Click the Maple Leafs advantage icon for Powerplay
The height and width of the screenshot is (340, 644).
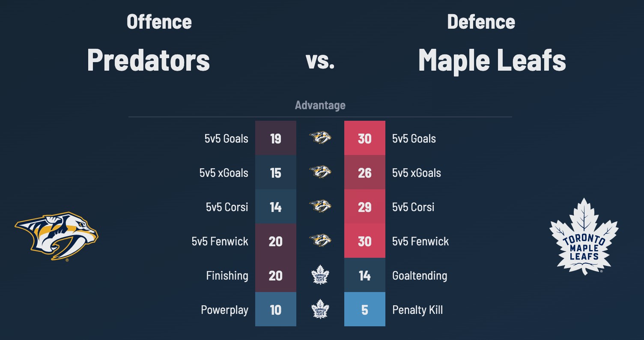tap(320, 309)
